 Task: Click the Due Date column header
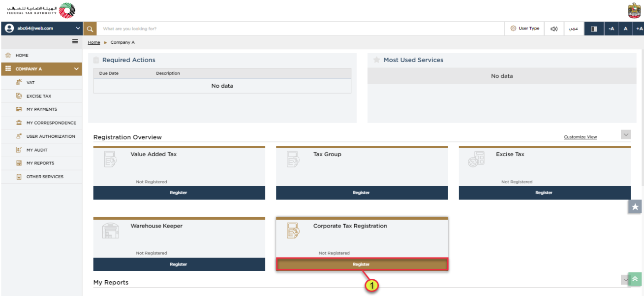(x=109, y=73)
